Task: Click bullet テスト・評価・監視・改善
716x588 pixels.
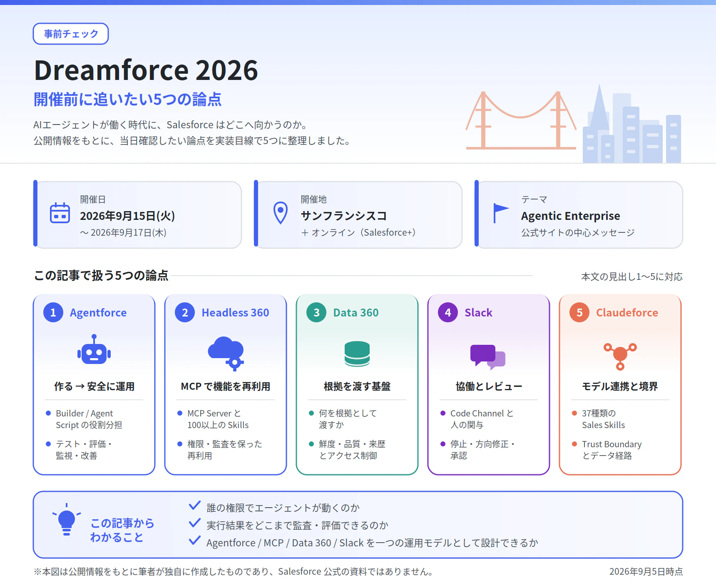Action: [x=85, y=450]
